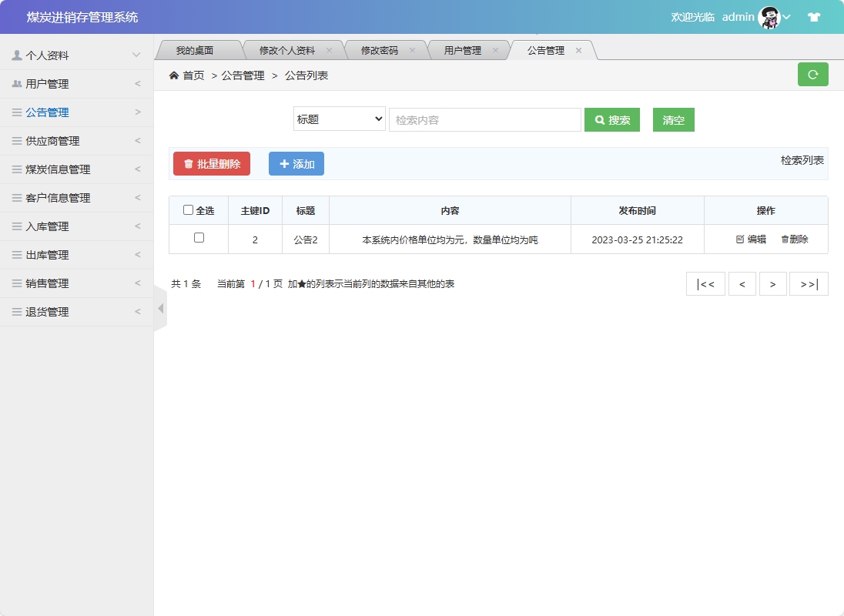Viewport: 844px width, 616px height.
Task: Click the sidebar collapse arrow handle
Action: pyautogui.click(x=159, y=308)
